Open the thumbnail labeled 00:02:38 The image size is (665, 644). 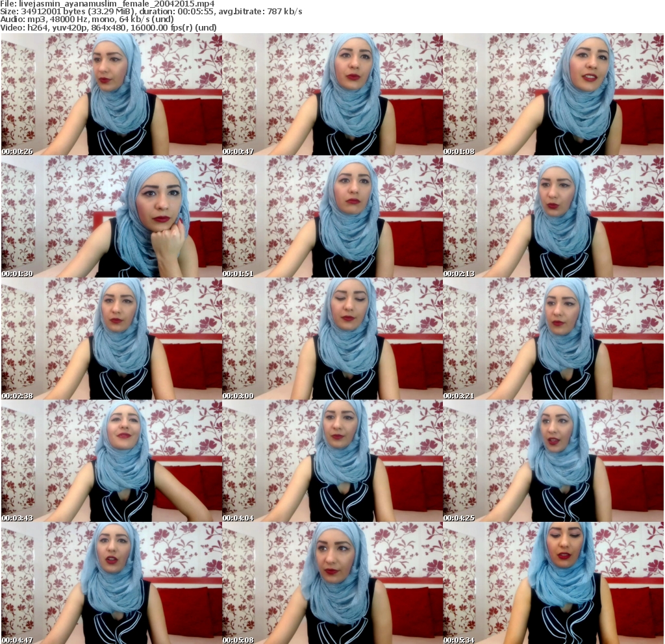pyautogui.click(x=111, y=339)
